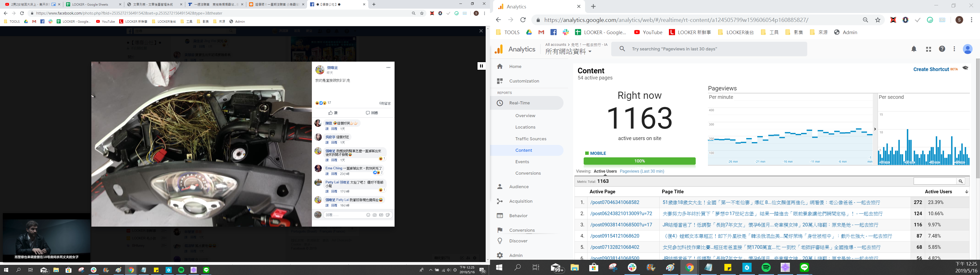
Task: Click the table search magnifier button
Action: click(x=961, y=181)
